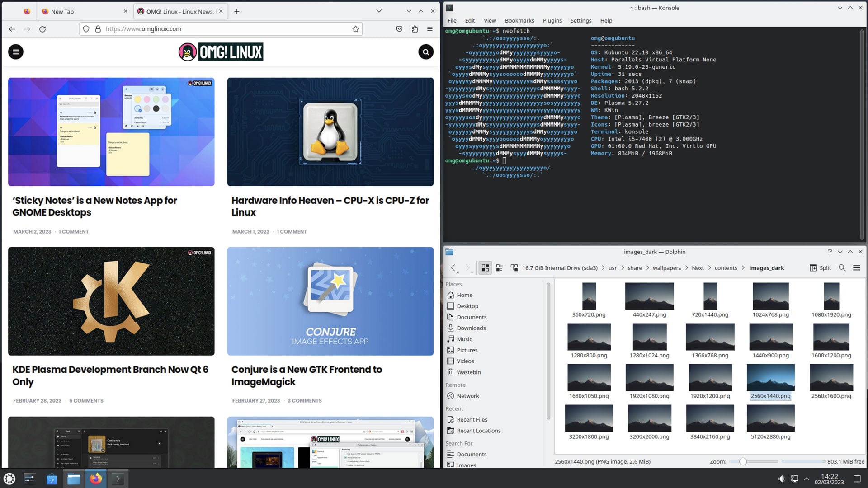
Task: Click Show Desktop button on panel
Action: [x=857, y=479]
